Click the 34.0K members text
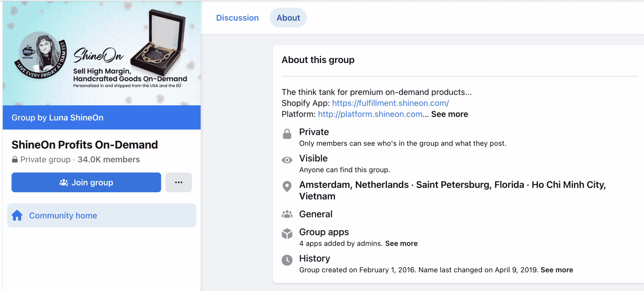Viewport: 644px width, 291px height. tap(109, 159)
